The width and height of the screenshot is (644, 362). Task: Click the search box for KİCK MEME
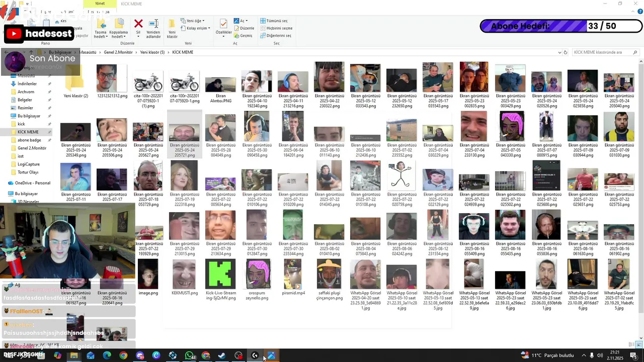click(x=605, y=52)
